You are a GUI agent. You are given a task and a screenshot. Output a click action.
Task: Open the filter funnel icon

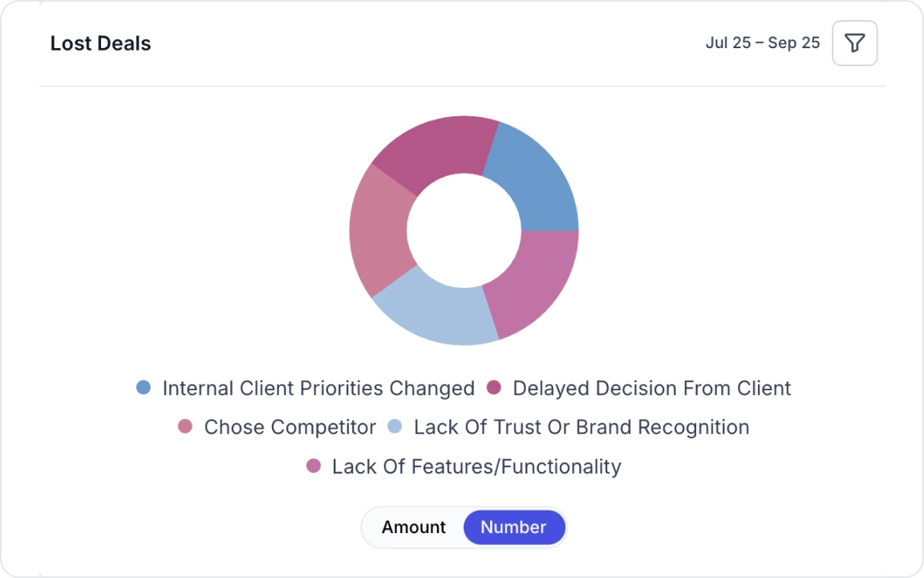[x=854, y=43]
